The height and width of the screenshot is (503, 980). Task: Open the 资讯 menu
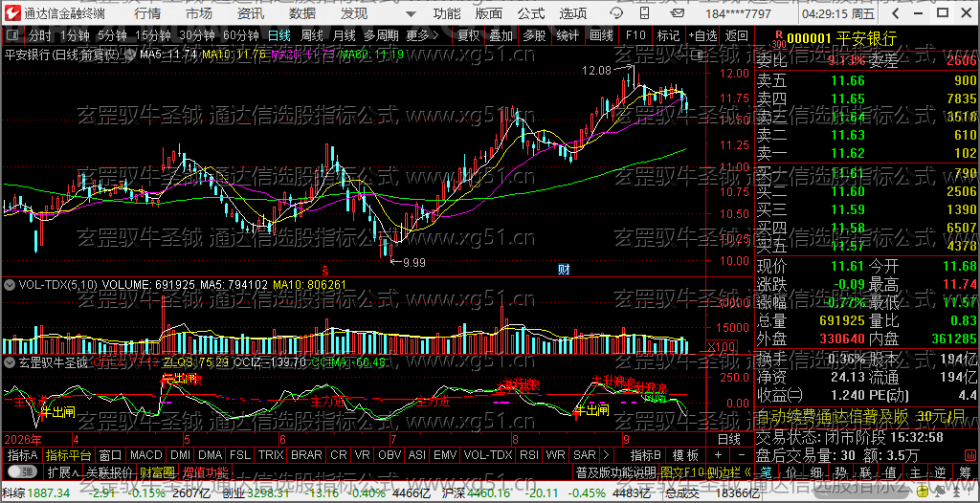(x=251, y=13)
